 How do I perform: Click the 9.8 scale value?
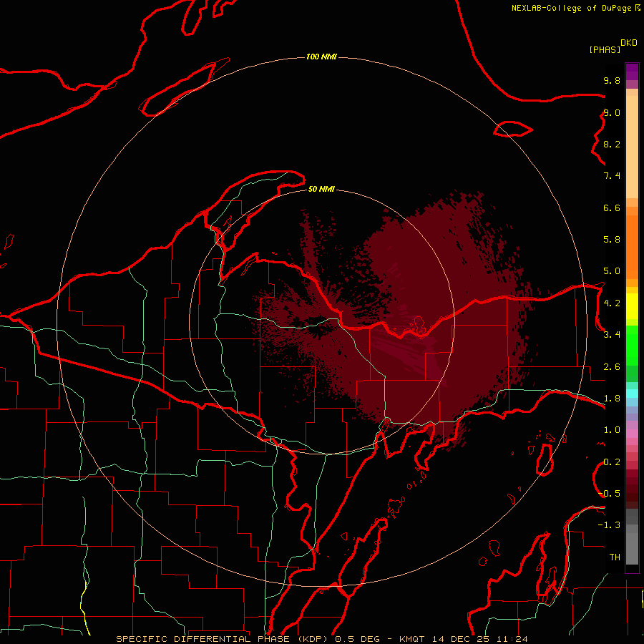click(612, 80)
